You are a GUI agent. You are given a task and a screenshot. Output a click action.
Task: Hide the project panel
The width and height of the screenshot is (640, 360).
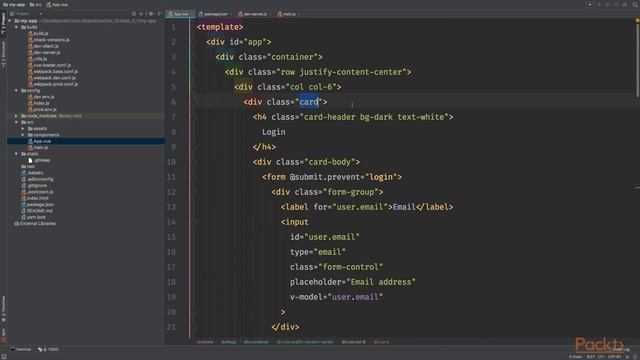tap(159, 14)
